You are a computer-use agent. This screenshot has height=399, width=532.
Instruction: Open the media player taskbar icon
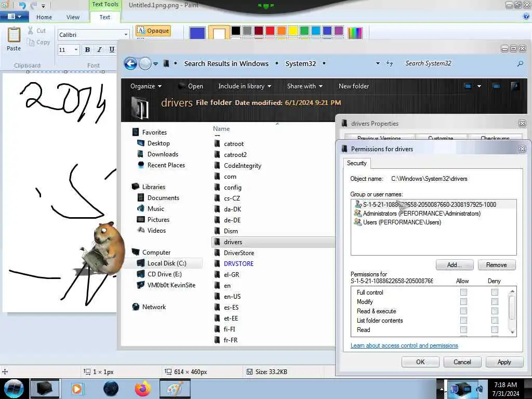pyautogui.click(x=77, y=389)
